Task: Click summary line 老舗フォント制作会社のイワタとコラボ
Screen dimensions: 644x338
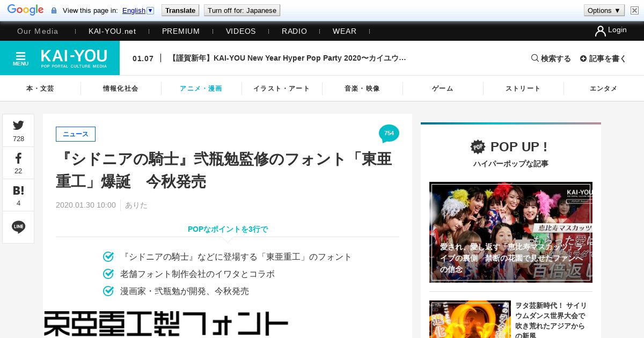Action: click(197, 274)
